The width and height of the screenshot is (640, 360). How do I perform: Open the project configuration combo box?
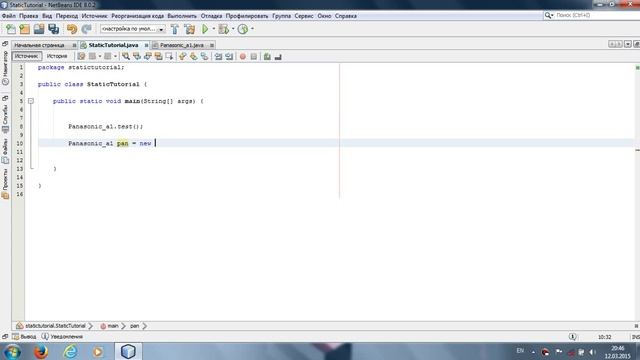pyautogui.click(x=133, y=29)
